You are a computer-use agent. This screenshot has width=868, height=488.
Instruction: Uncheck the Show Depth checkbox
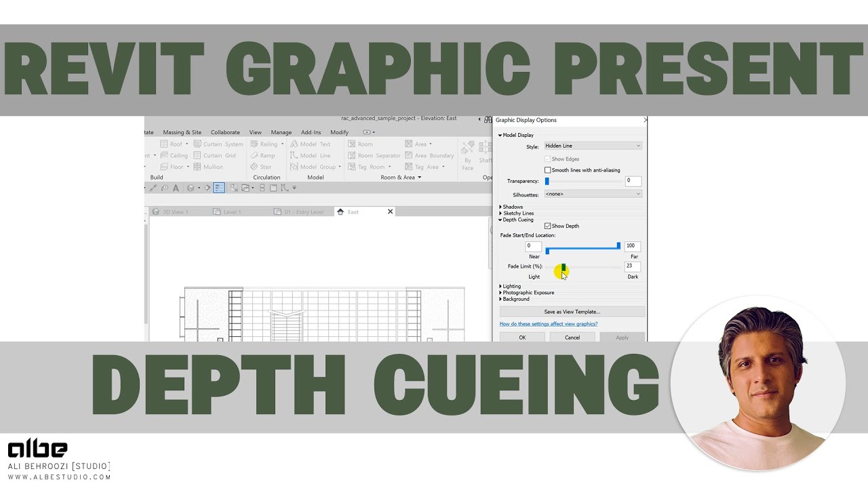548,226
